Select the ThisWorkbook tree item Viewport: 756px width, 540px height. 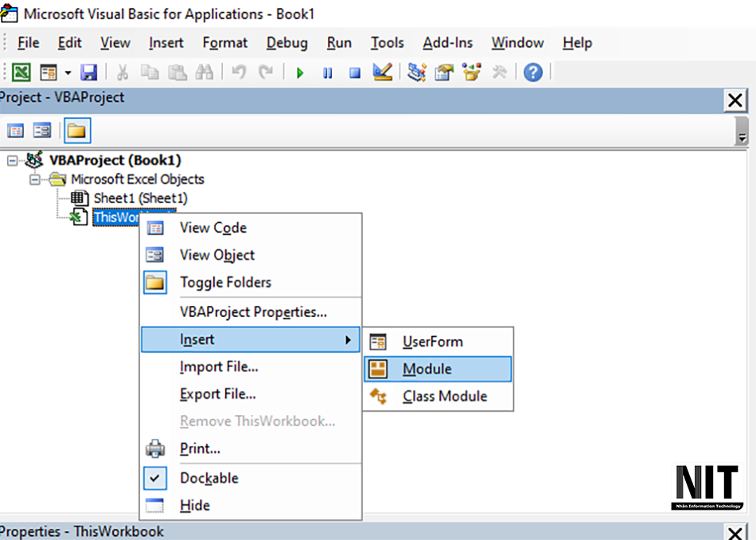pos(115,217)
